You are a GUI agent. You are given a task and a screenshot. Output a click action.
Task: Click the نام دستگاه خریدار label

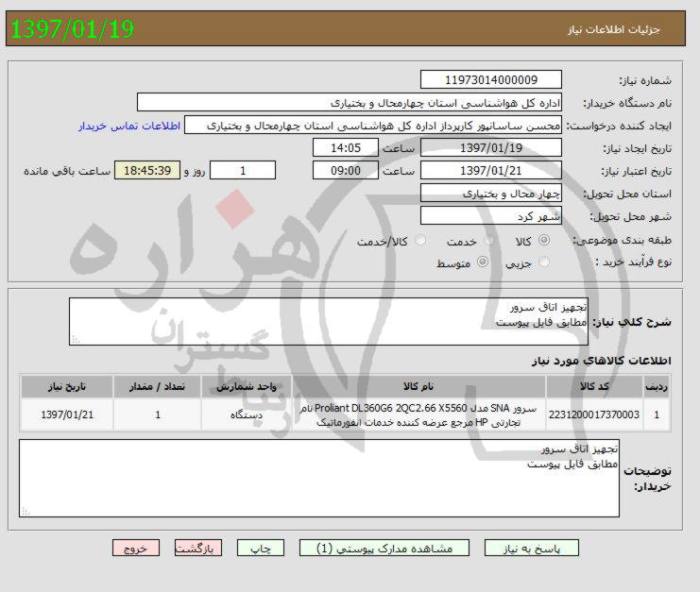coord(627,103)
